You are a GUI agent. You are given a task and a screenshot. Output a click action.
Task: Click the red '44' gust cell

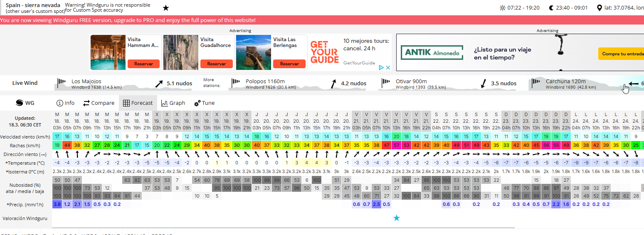click(67, 145)
